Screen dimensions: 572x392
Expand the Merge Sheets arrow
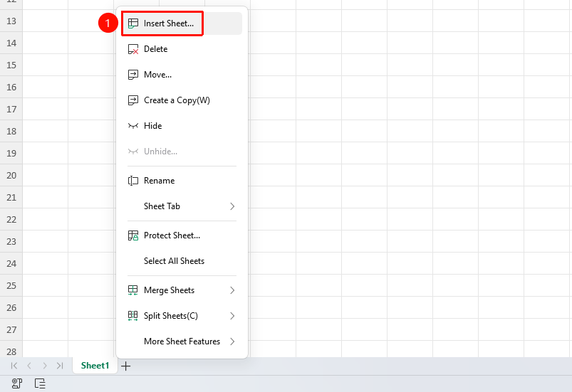coord(232,290)
